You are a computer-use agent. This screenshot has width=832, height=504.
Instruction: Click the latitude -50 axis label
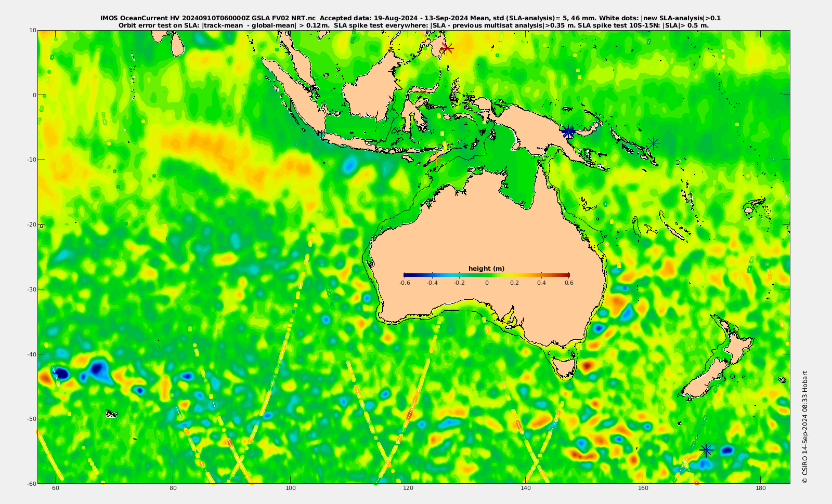point(32,419)
